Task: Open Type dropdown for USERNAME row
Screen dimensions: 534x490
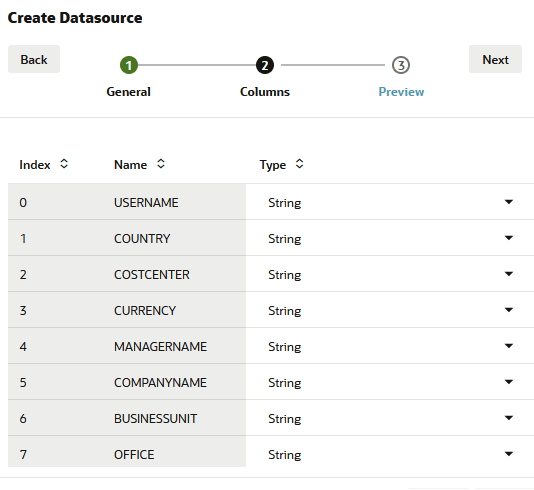Action: [509, 202]
